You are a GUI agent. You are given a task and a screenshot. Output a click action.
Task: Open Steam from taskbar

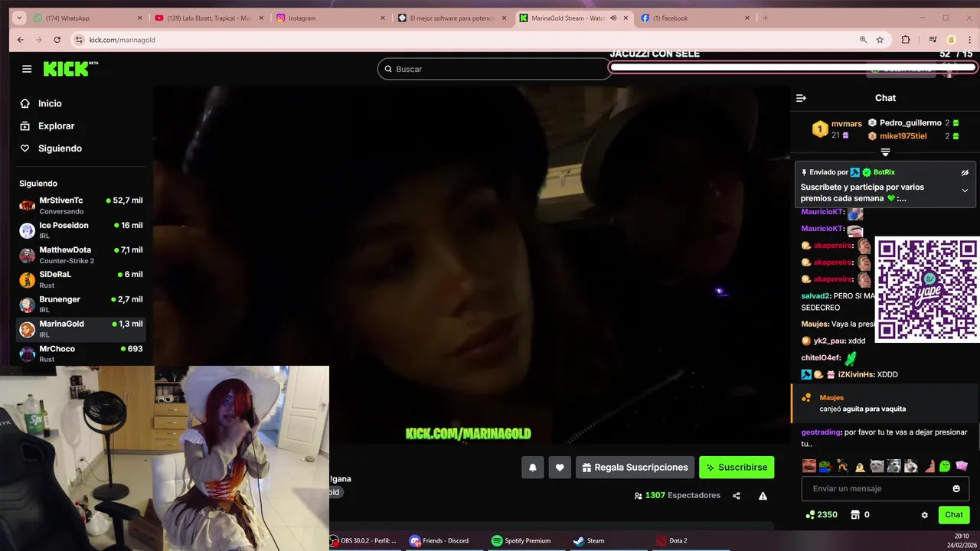[x=590, y=541]
